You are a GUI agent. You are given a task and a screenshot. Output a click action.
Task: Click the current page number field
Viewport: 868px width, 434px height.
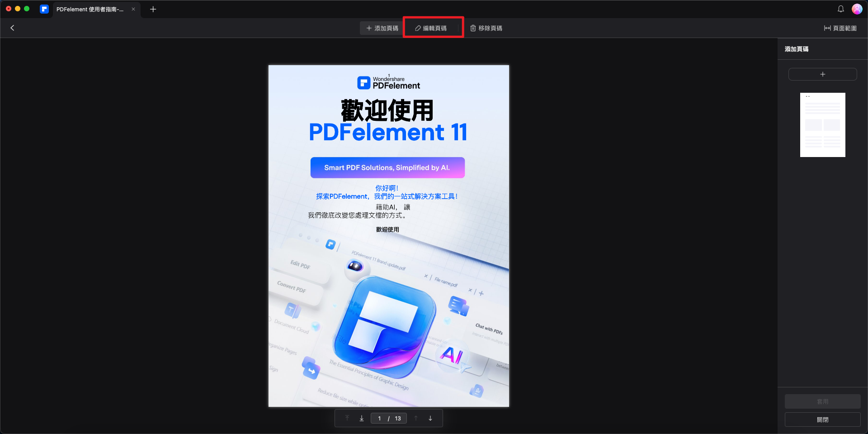[x=380, y=419]
